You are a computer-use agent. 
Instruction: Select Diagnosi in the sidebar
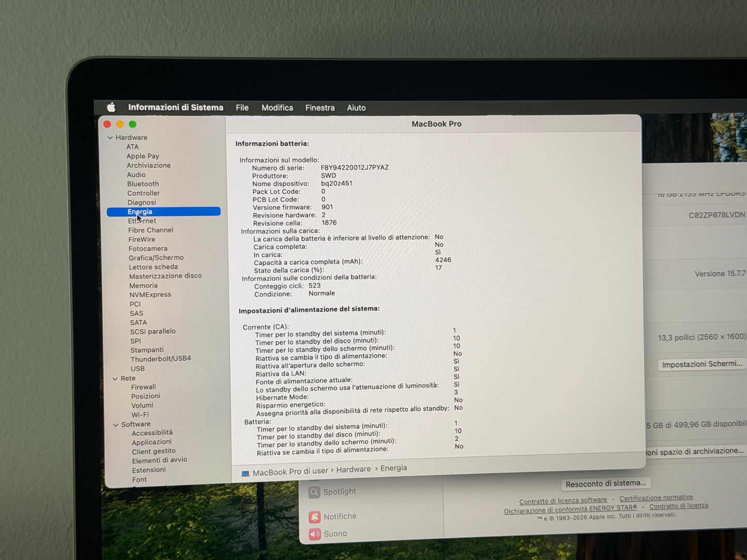point(142,203)
